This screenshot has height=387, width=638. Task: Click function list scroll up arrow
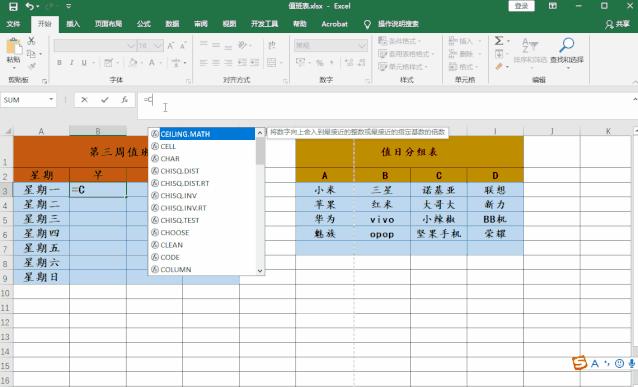(x=260, y=133)
